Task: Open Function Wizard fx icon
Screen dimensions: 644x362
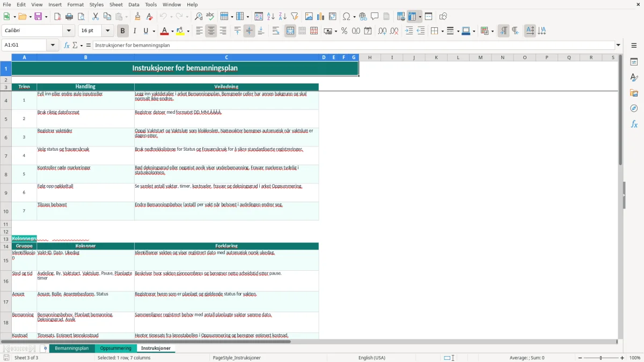Action: [67, 45]
